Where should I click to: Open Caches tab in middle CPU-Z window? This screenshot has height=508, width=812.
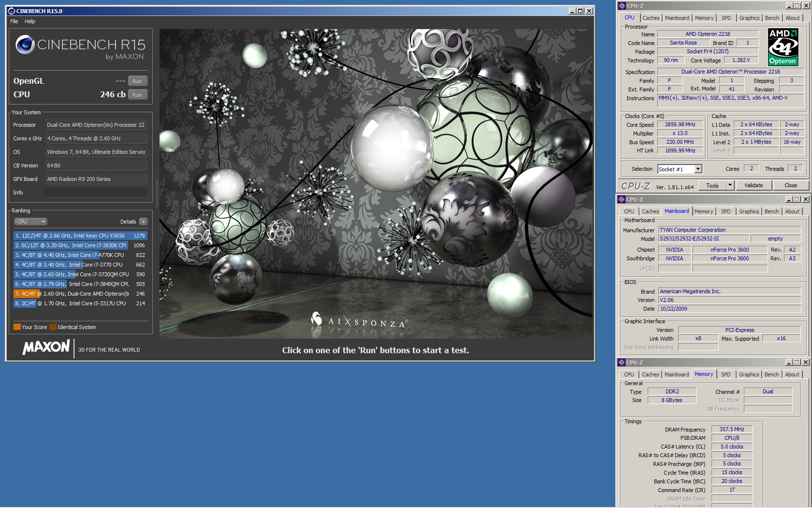click(650, 211)
